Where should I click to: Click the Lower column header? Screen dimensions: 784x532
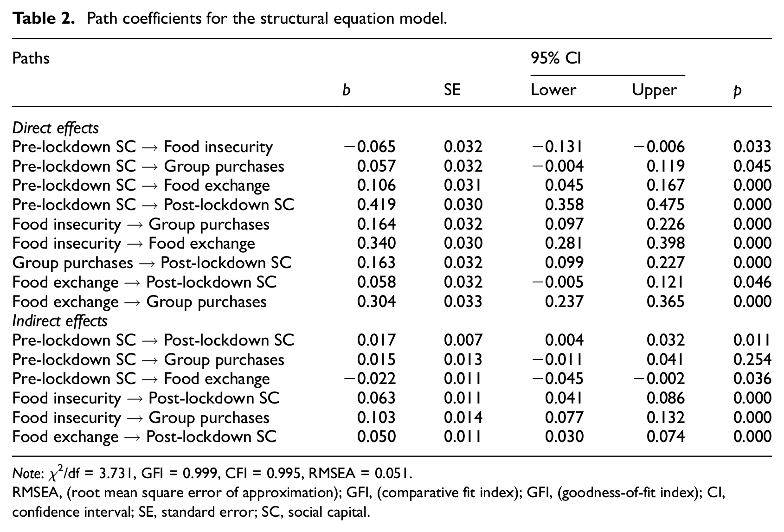[553, 90]
